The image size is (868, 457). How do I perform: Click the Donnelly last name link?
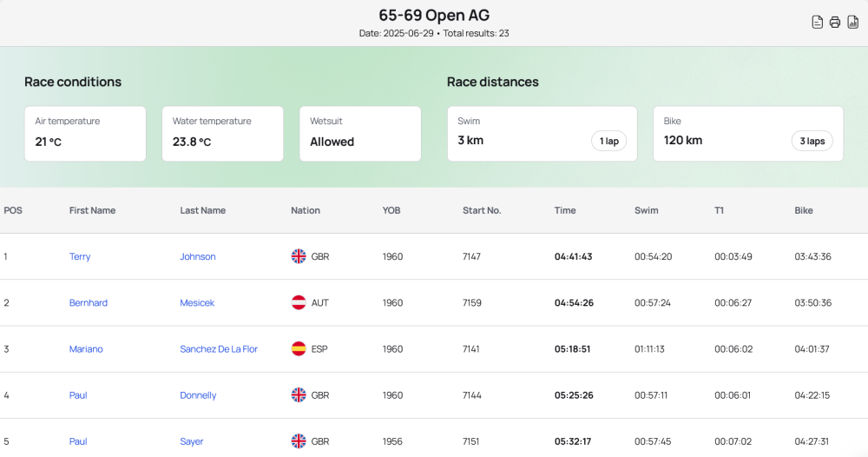coord(198,395)
